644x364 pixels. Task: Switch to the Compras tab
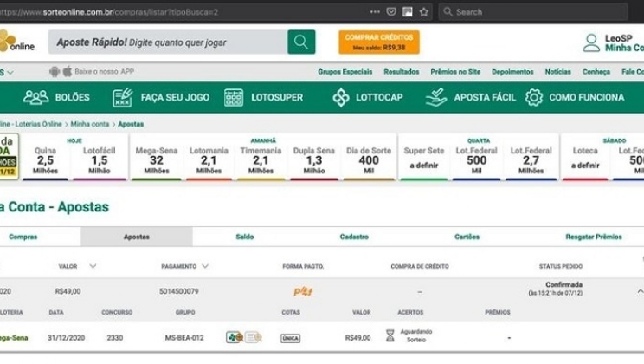(x=23, y=237)
